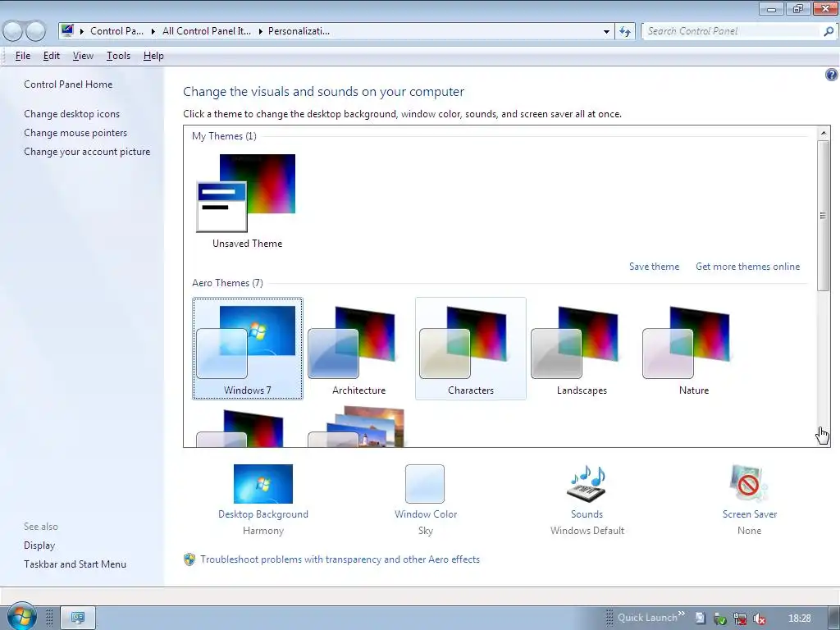Click Get more themes online link
The image size is (840, 630).
coord(747,267)
